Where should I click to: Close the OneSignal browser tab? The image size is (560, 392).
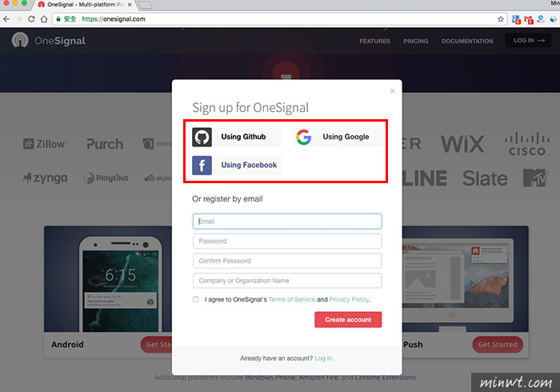(x=130, y=5)
